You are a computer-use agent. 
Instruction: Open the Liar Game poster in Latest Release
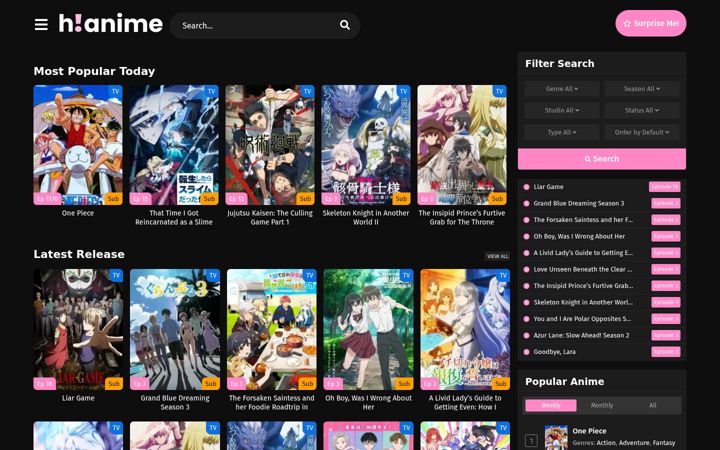pos(78,329)
